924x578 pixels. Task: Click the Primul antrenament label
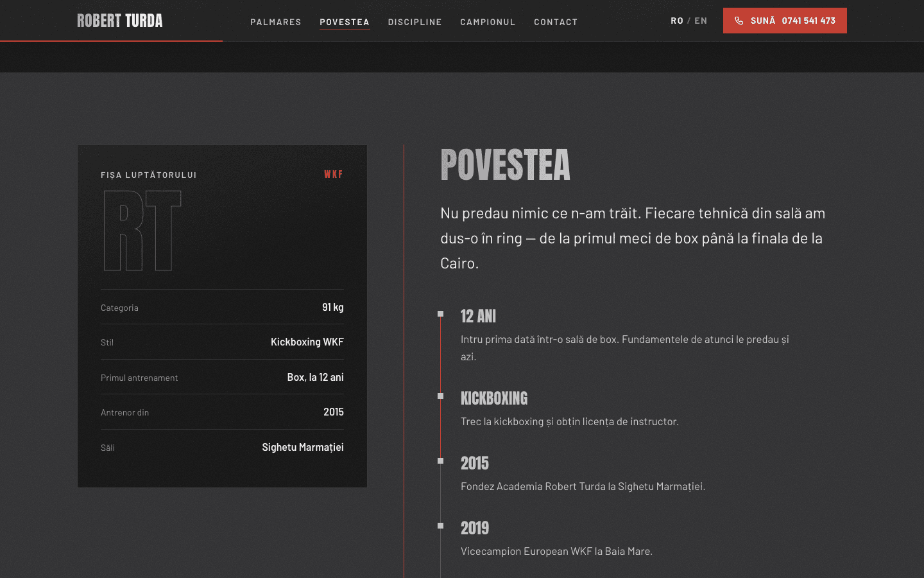point(139,378)
